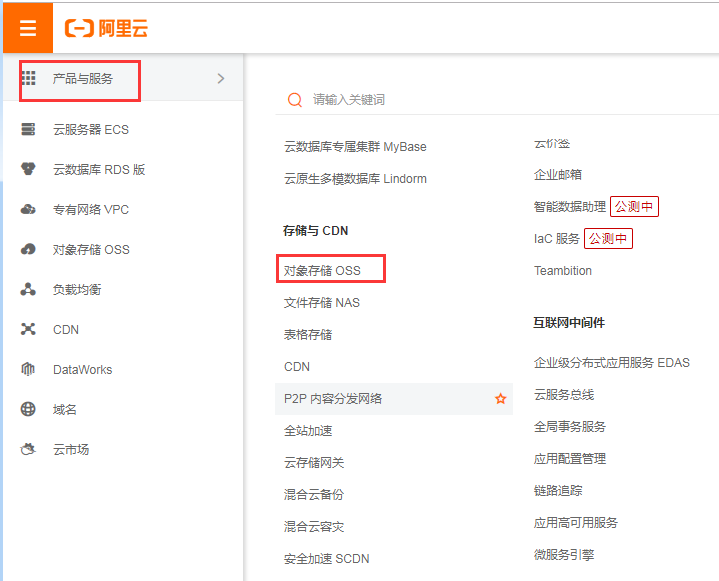719x581 pixels.
Task: Click the Alibaba Cloud logo
Action: coord(106,28)
